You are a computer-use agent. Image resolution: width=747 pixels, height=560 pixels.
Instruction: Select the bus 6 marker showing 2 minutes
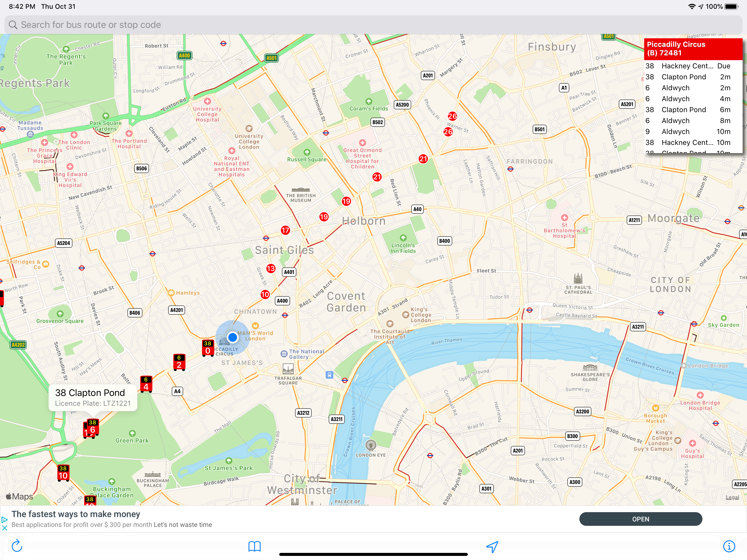179,362
